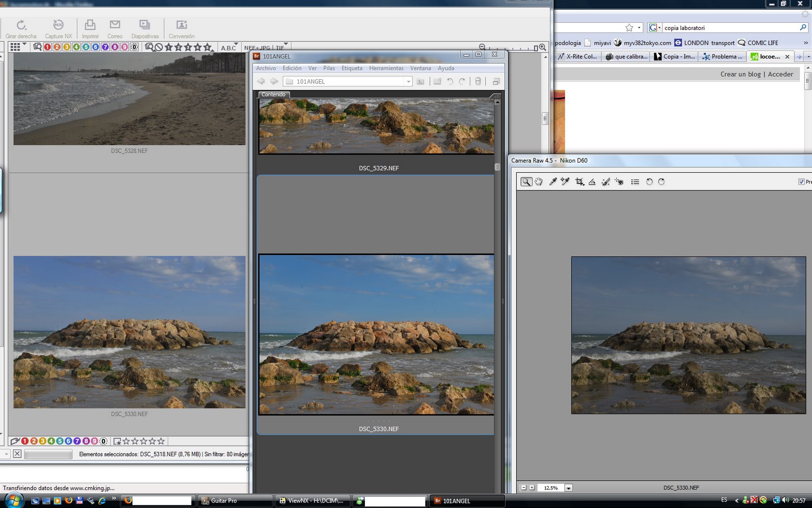Screen dimensions: 812x508
Task: Rotate counterclockwise in Bridge toolbar
Action: pyautogui.click(x=450, y=81)
